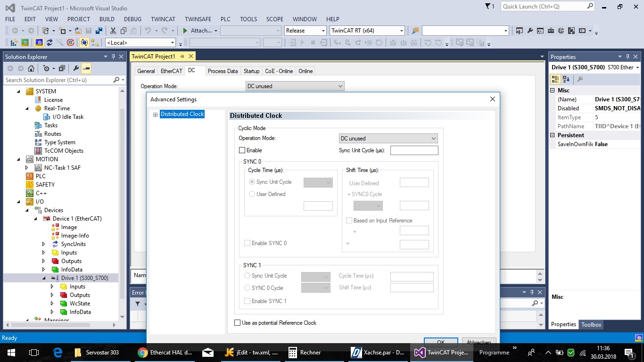Select TcCOM Objects in Solution Explorer
644x362 pixels.
64,151
